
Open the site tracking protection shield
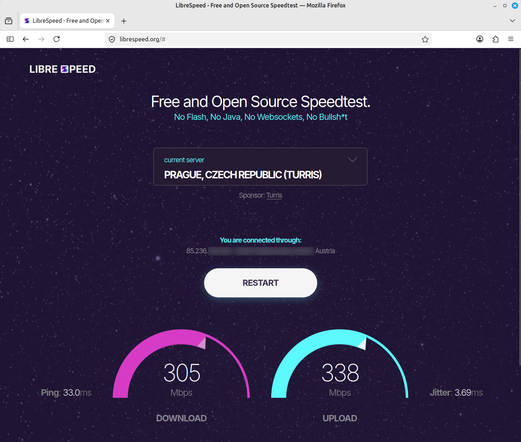pos(112,39)
